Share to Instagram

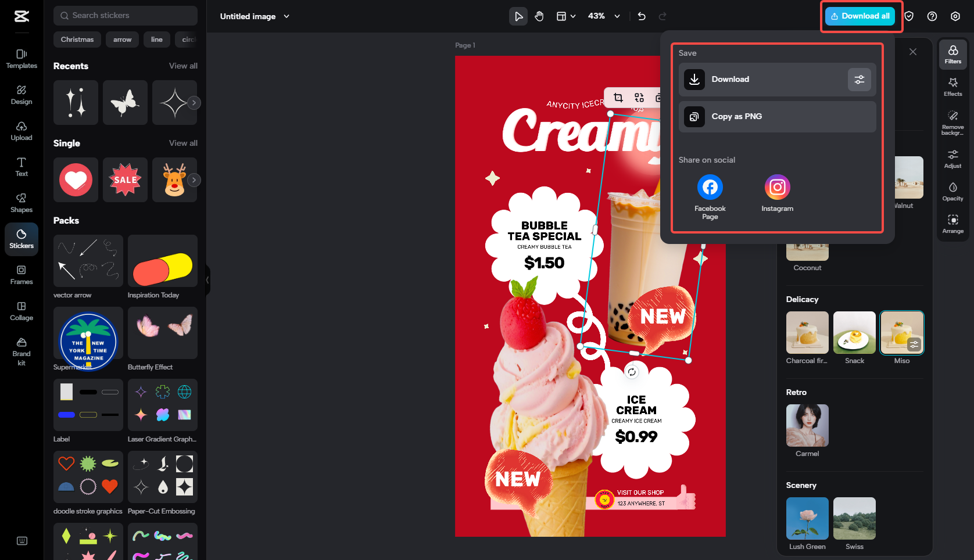(x=778, y=193)
